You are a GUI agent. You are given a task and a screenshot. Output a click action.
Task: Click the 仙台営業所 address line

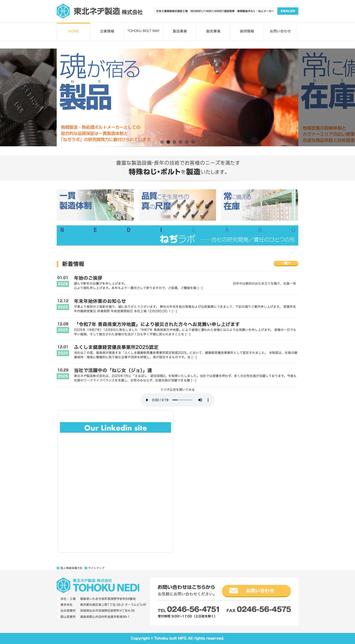click(x=96, y=611)
